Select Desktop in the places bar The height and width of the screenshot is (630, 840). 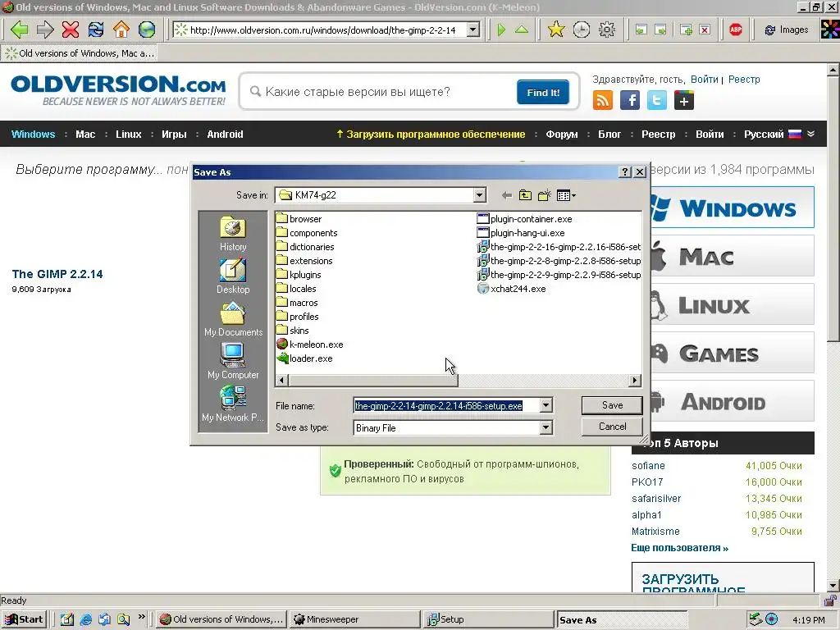[x=233, y=276]
